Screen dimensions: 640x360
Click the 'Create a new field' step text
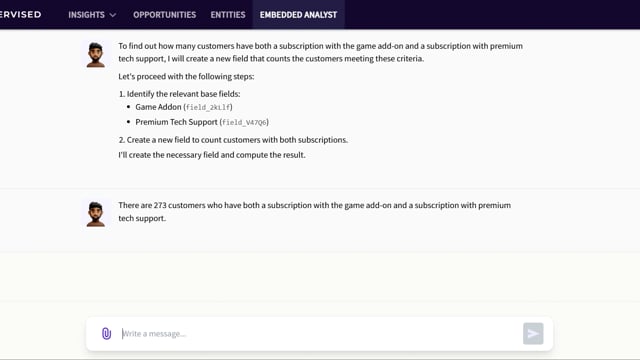tap(233, 140)
